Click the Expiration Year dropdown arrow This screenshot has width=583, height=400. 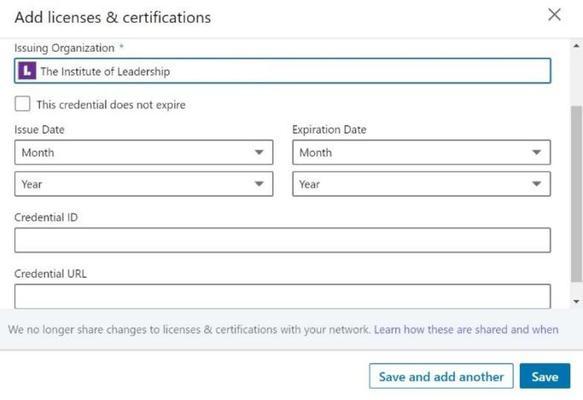pos(537,184)
